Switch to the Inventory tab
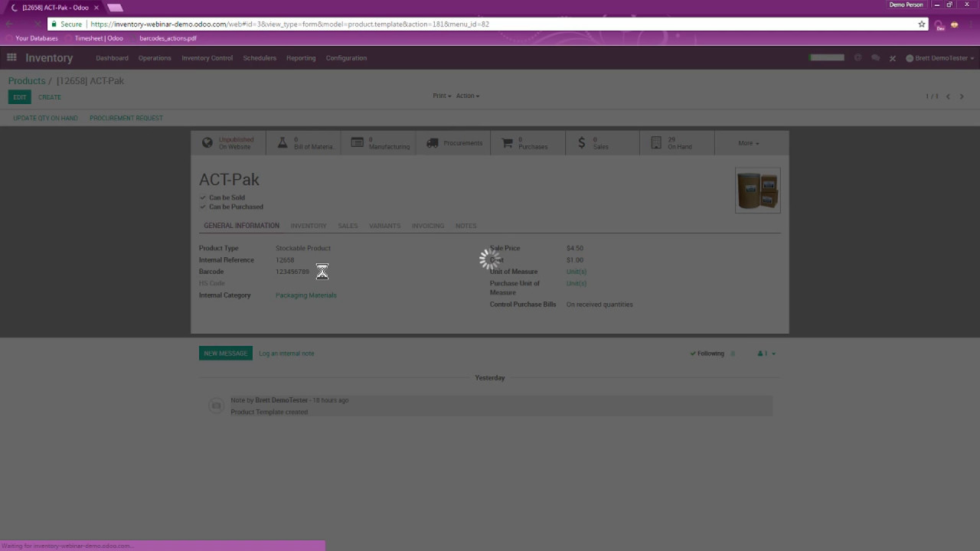 tap(308, 226)
